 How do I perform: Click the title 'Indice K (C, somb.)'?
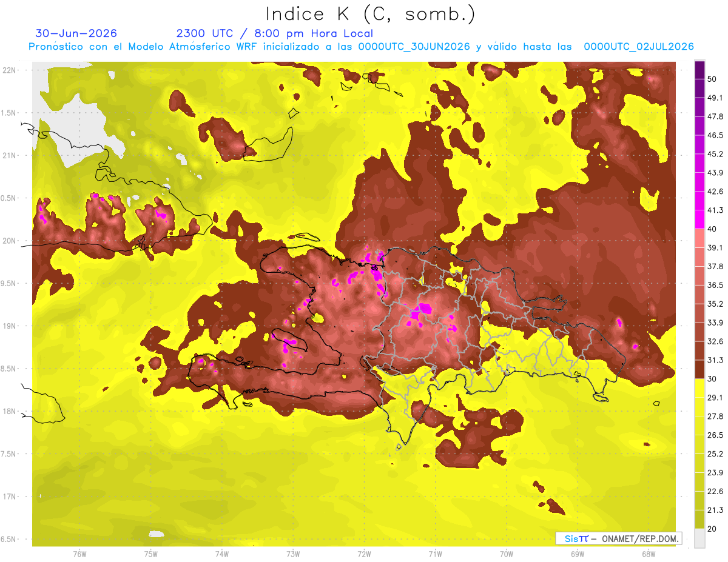click(x=371, y=14)
